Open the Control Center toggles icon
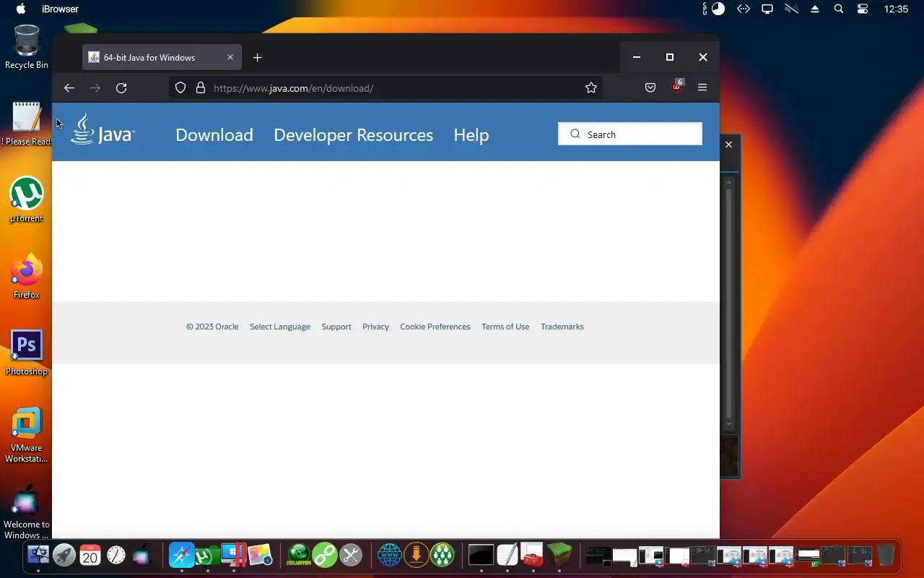 click(863, 9)
